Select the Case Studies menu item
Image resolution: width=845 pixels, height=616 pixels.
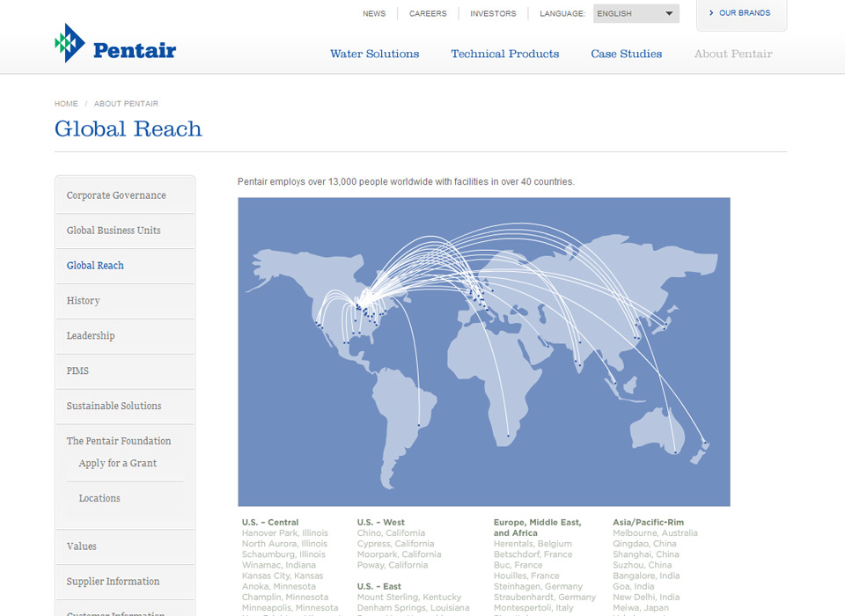(x=626, y=54)
